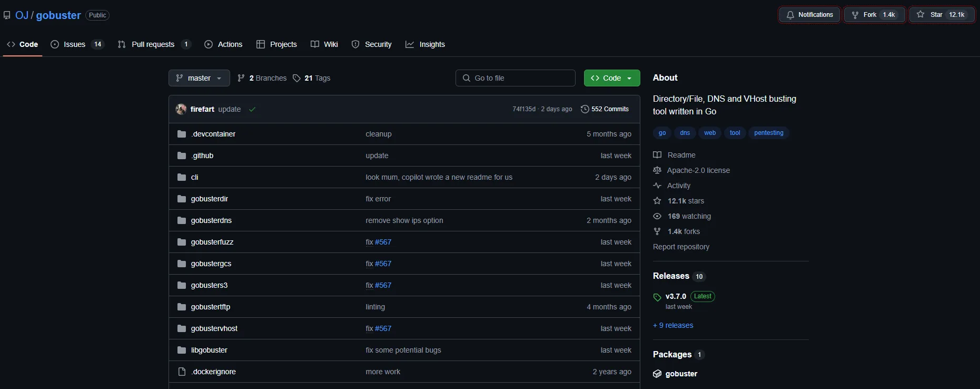Click the 'remove show ips option' commit message
Screen dimensions: 980x389
pos(404,220)
